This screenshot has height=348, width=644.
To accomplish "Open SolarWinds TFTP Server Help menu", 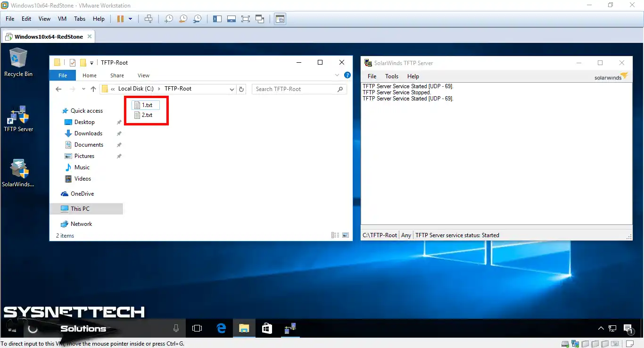I will point(413,76).
